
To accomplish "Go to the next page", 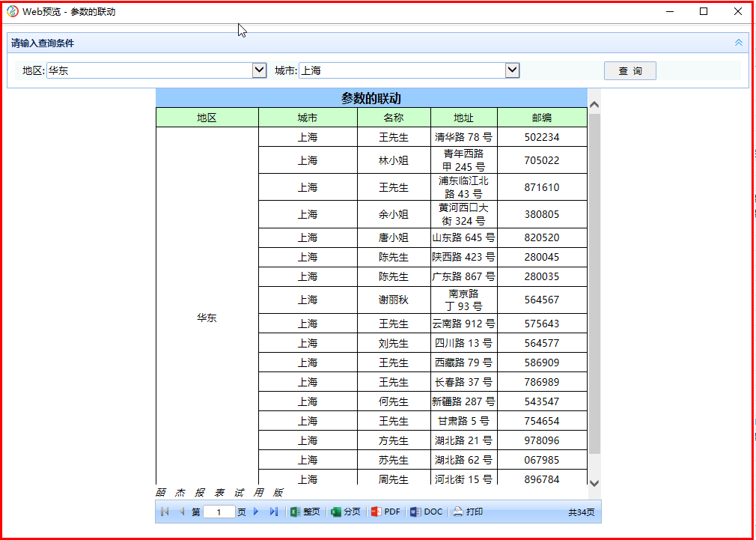I will tap(256, 512).
